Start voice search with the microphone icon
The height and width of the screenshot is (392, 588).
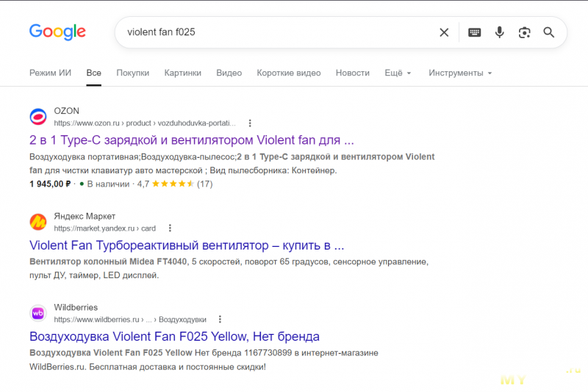[x=499, y=32]
